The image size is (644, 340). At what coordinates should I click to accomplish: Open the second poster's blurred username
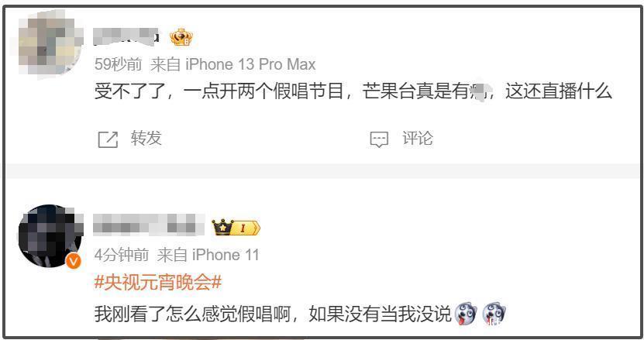pos(149,225)
